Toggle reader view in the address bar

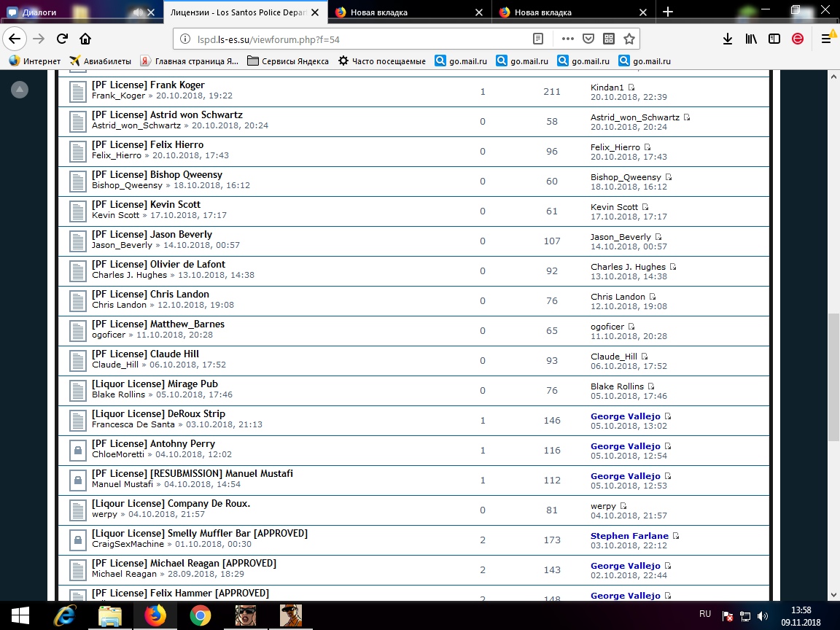click(x=538, y=39)
